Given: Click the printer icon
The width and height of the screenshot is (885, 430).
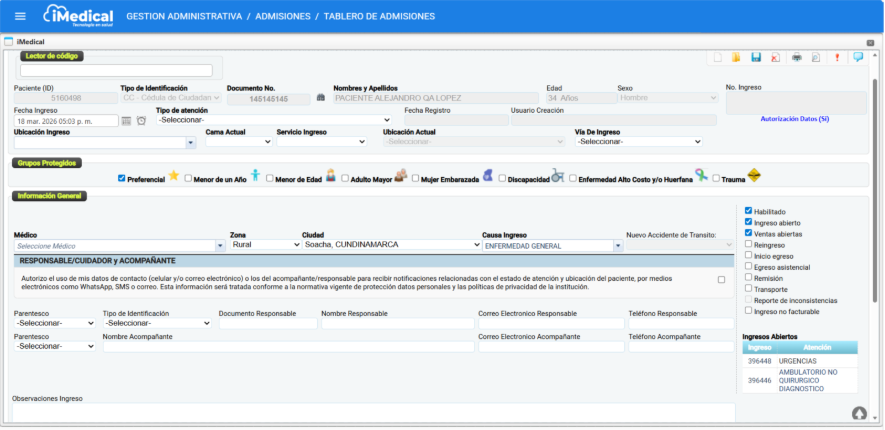Looking at the screenshot, I should pos(797,58).
